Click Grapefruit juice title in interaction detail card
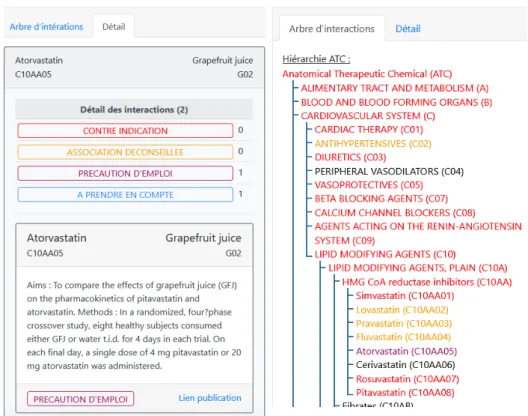This screenshot has width=528, height=416. click(203, 238)
